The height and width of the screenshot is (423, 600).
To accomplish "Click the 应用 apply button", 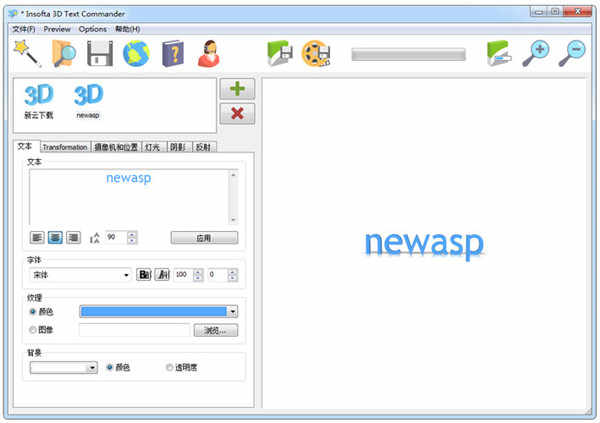I will [204, 238].
